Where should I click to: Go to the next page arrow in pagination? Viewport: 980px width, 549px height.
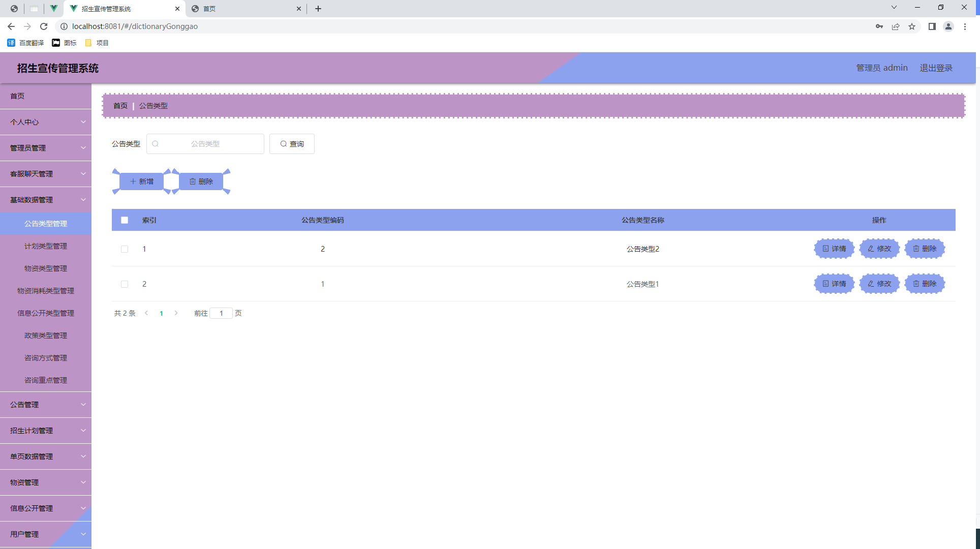tap(176, 313)
